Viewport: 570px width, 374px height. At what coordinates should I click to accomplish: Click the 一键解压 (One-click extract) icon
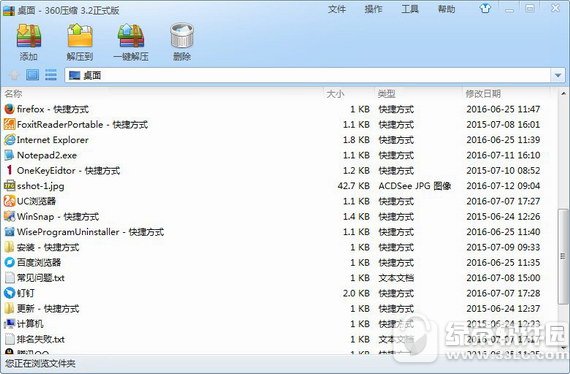coord(131,36)
